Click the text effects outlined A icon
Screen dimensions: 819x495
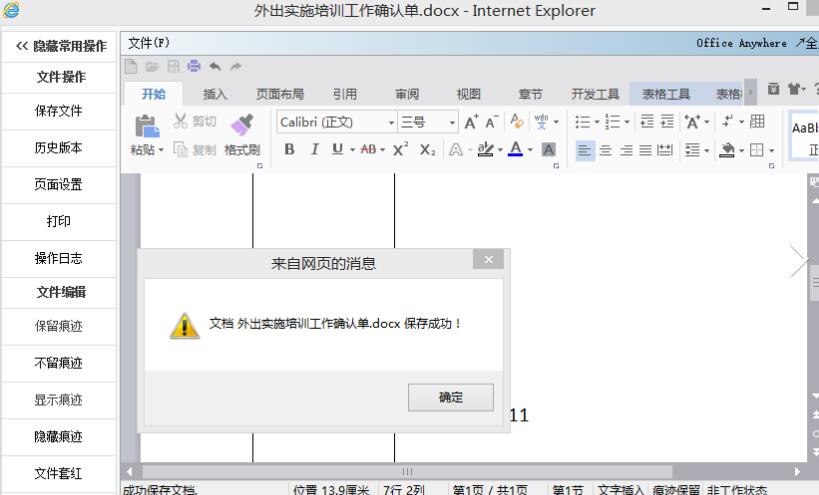(455, 150)
